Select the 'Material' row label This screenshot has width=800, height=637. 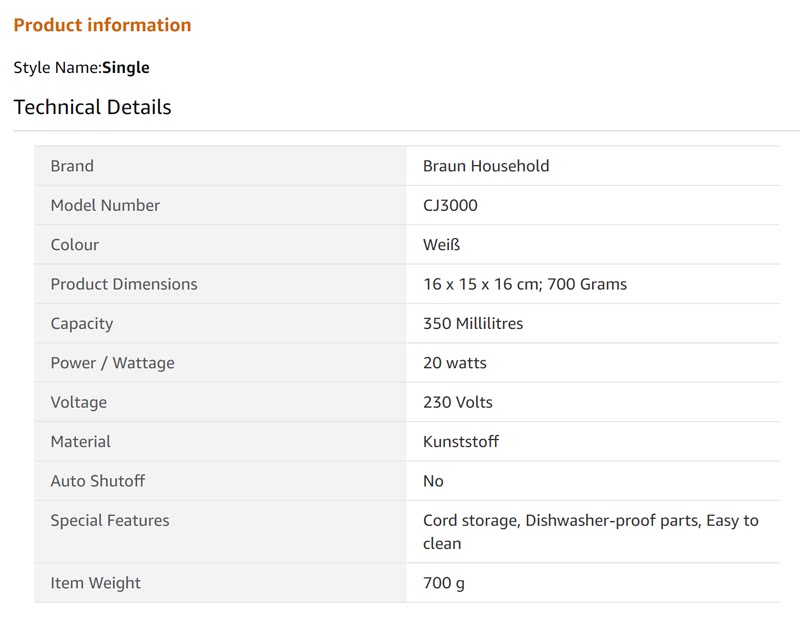point(81,441)
